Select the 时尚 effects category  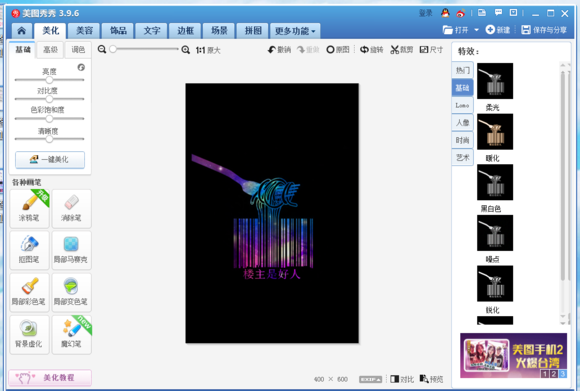pos(462,140)
